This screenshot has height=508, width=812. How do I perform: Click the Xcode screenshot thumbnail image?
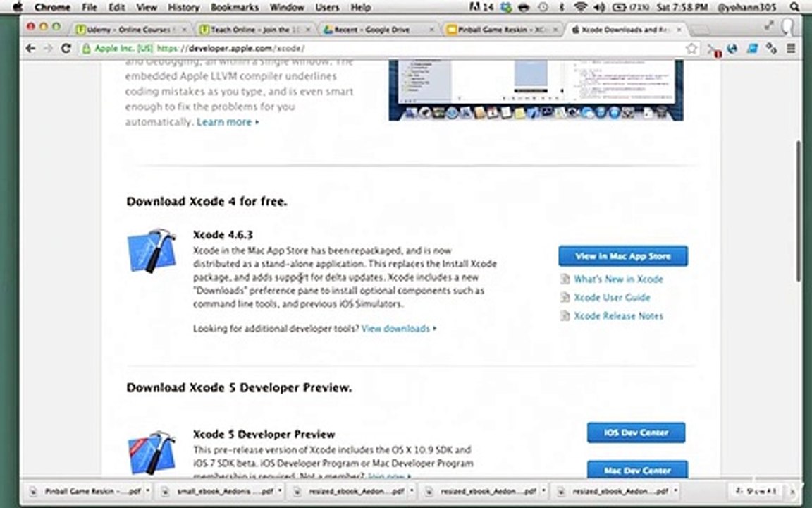(x=536, y=90)
